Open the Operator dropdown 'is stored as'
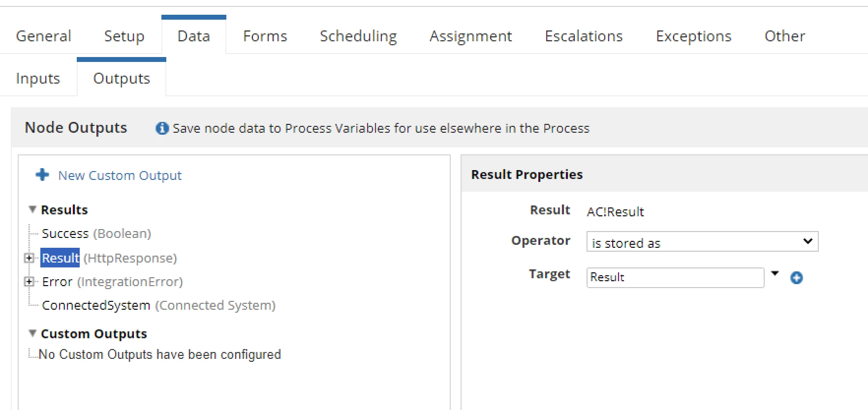Screen dimensions: 868x410 (x=702, y=241)
